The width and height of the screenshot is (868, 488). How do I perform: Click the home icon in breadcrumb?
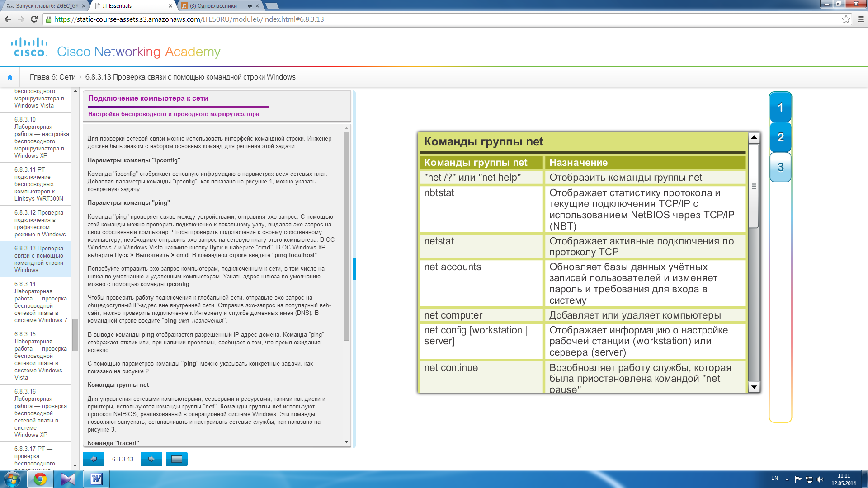coord(10,77)
